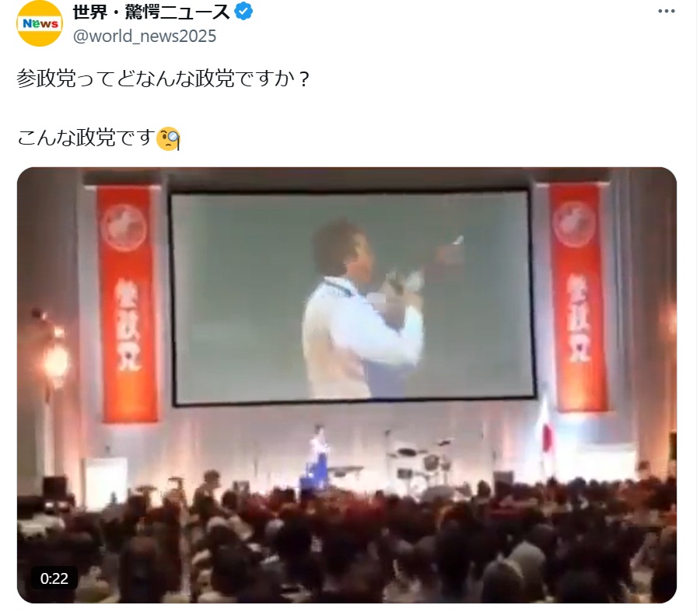Click the round emblem on left banner
Image resolution: width=700 pixels, height=615 pixels.
124,228
